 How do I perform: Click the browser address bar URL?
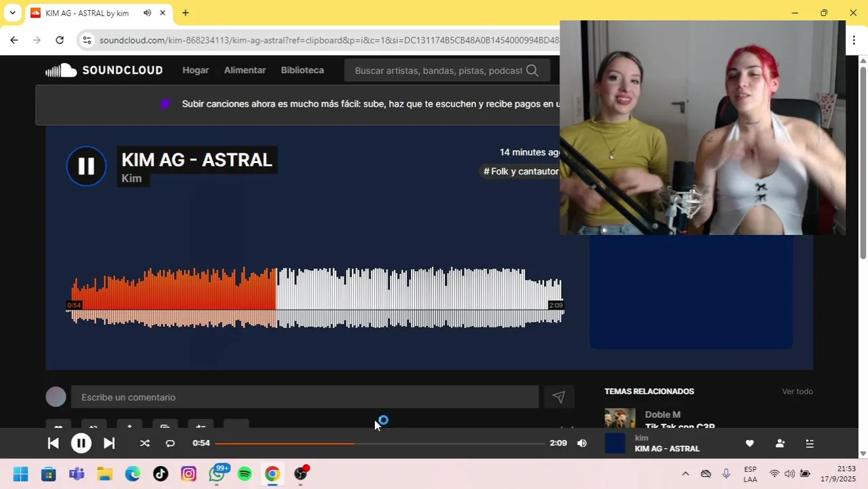pos(329,40)
